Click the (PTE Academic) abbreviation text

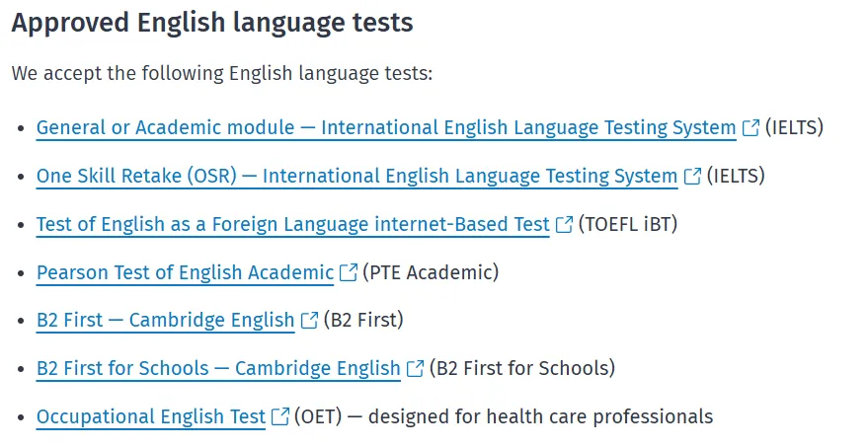point(432,273)
